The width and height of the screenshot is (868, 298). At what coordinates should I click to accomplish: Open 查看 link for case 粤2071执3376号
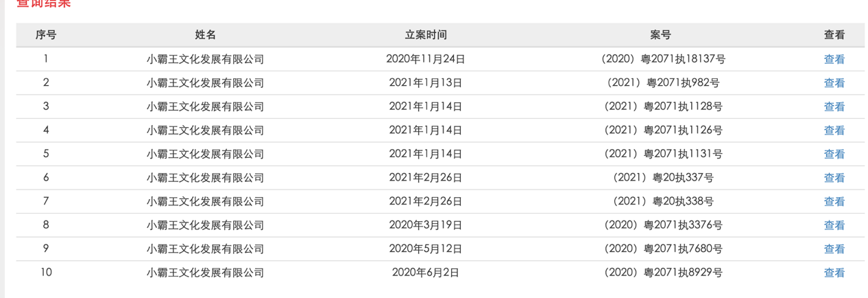[834, 225]
